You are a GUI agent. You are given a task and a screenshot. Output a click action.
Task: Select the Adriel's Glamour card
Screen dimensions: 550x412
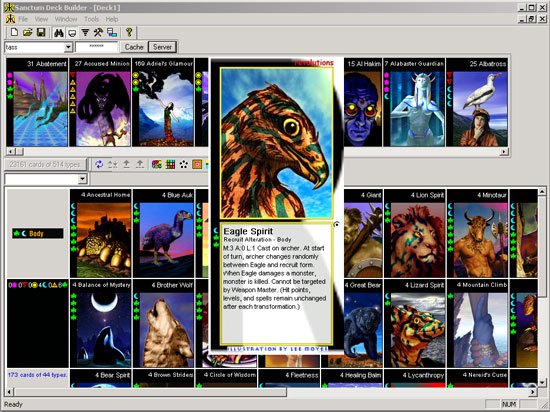[163, 102]
